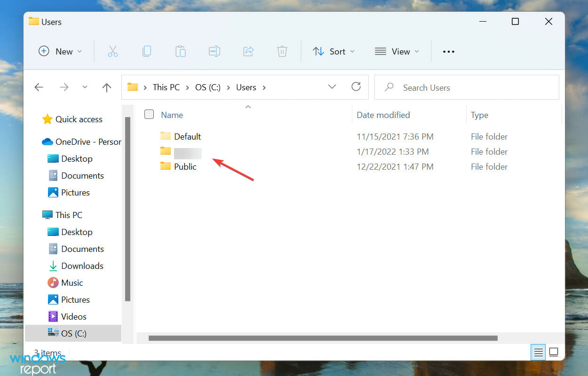This screenshot has height=376, width=588.
Task: Go up one folder level arrow
Action: [107, 87]
